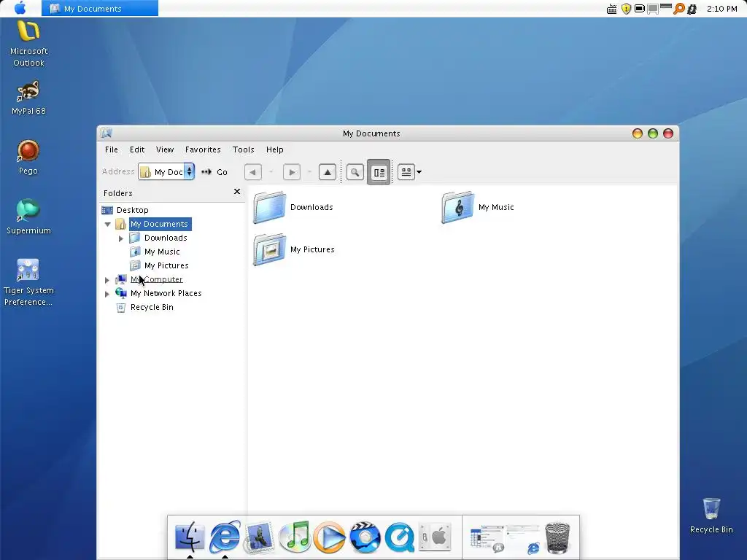Expand the My Computer tree node
This screenshot has height=560, width=747.
(107, 280)
